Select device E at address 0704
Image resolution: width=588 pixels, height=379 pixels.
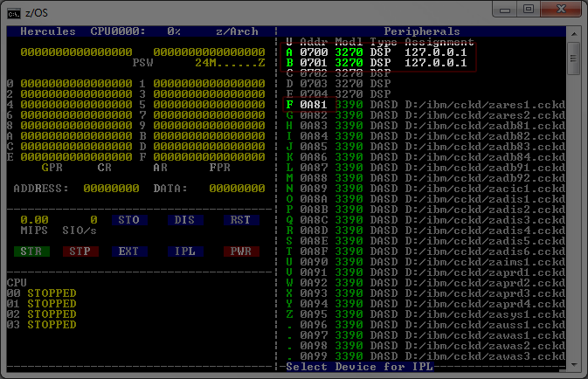(338, 94)
